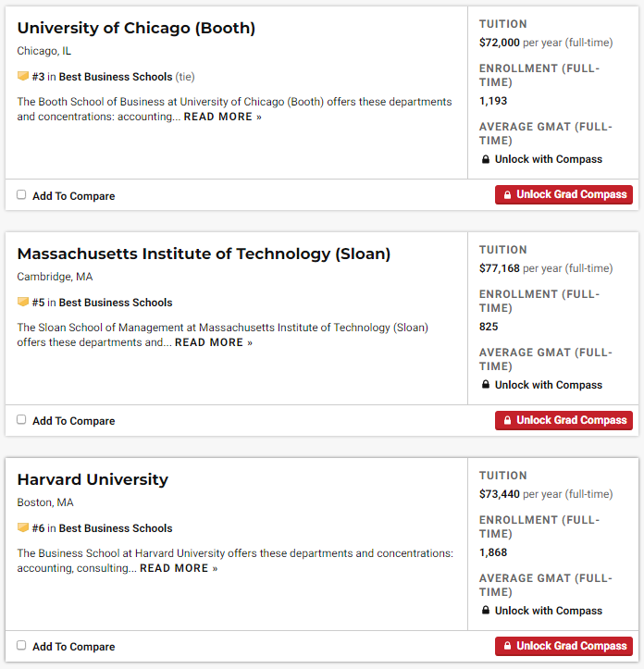Click the ranking badge icon for Chicago Booth
Viewport: 644px width, 669px height.
[23, 77]
